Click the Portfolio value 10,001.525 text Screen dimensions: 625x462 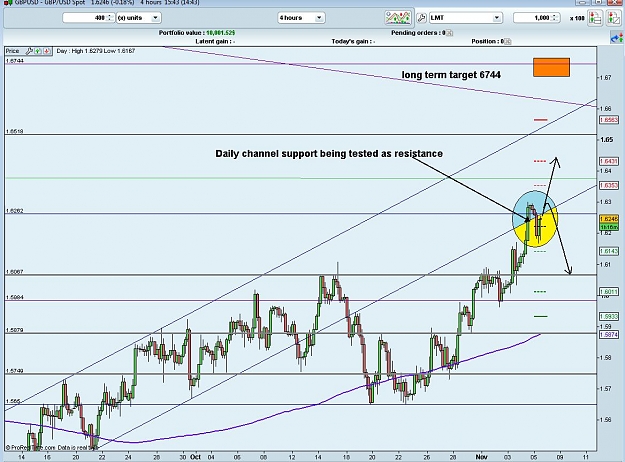click(x=197, y=33)
